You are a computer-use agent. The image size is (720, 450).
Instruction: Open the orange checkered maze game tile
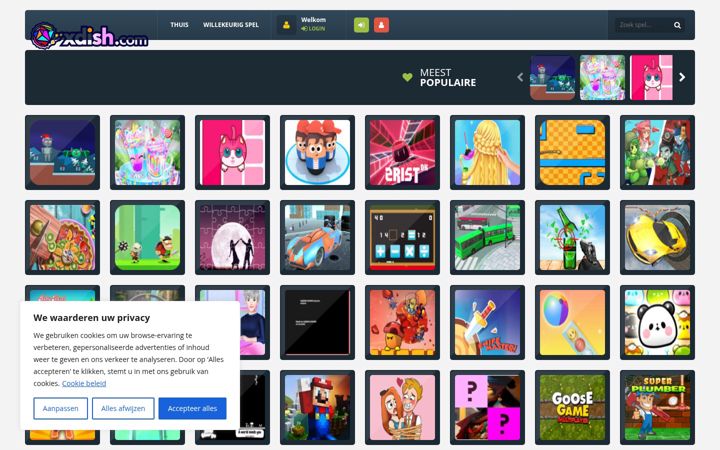(x=572, y=152)
